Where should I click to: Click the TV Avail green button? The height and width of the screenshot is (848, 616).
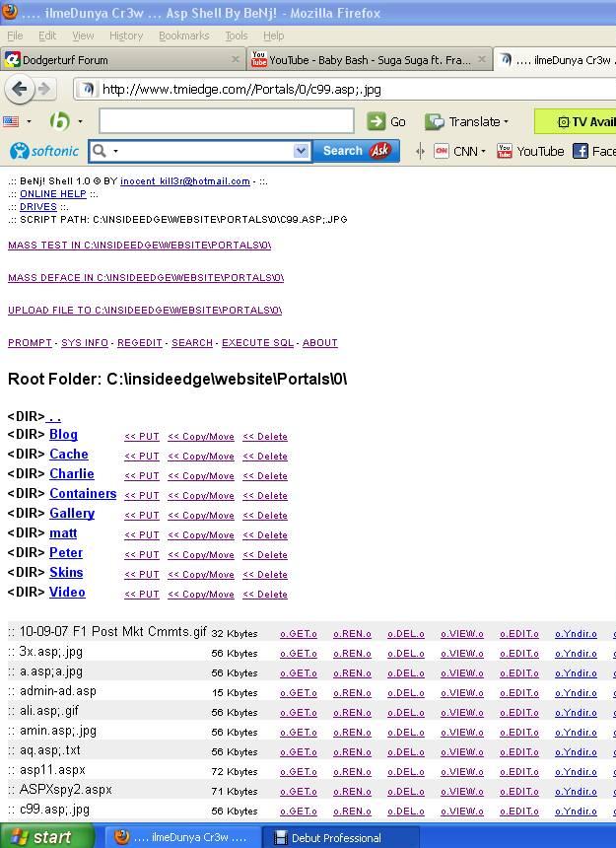[575, 121]
